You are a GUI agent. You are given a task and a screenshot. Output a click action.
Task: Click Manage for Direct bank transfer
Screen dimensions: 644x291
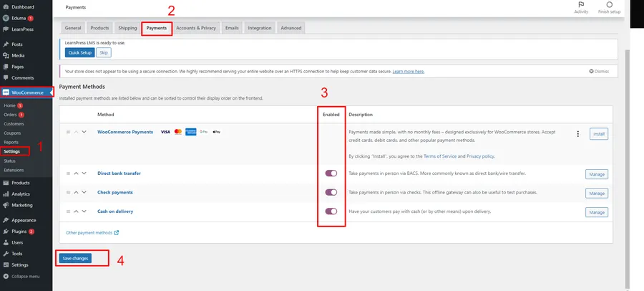tap(597, 174)
